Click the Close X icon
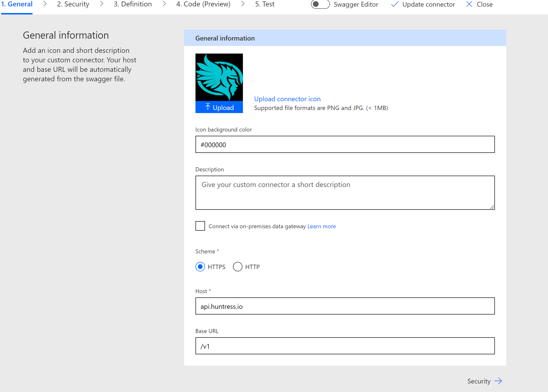Screen dimensions: 548x392 (x=469, y=4)
